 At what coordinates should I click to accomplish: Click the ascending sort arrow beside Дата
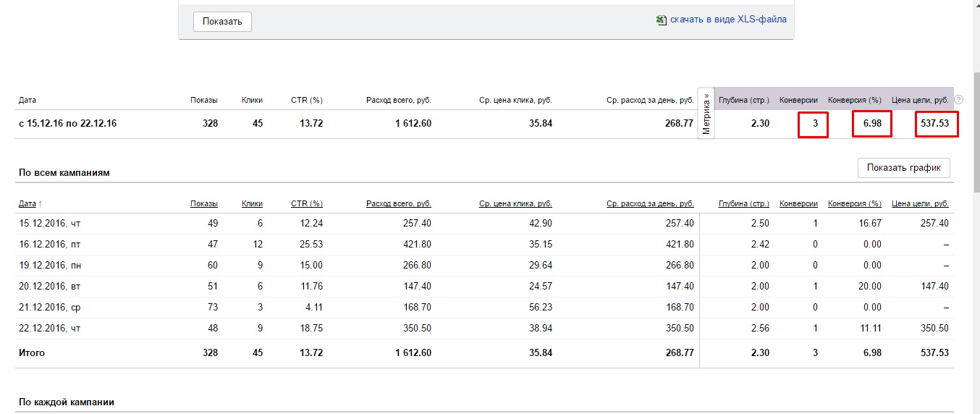click(x=40, y=205)
